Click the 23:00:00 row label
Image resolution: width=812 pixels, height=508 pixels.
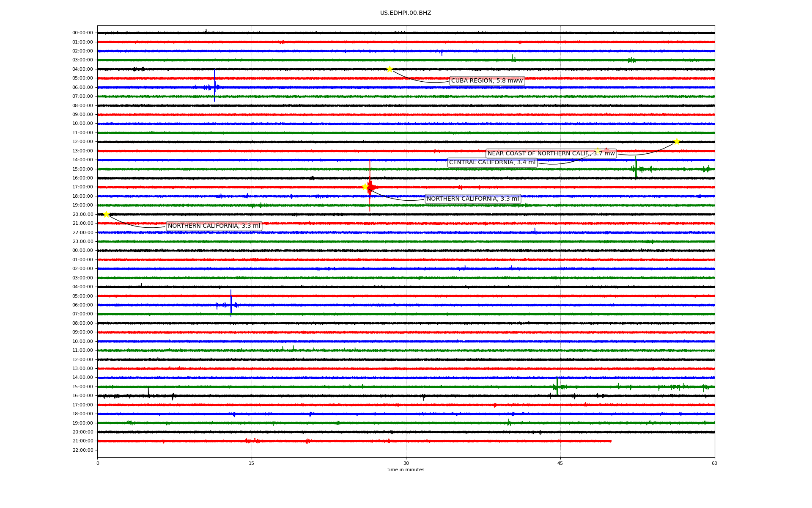(82, 242)
